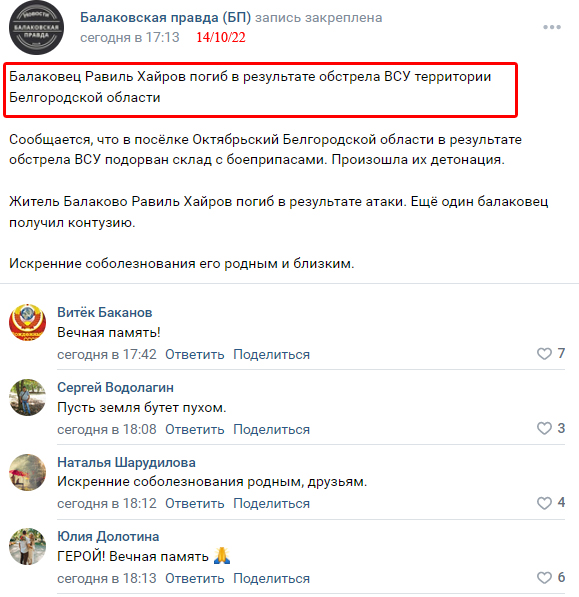Open Балаковская правда (БП) group link
The width and height of the screenshot is (579, 597).
(166, 18)
